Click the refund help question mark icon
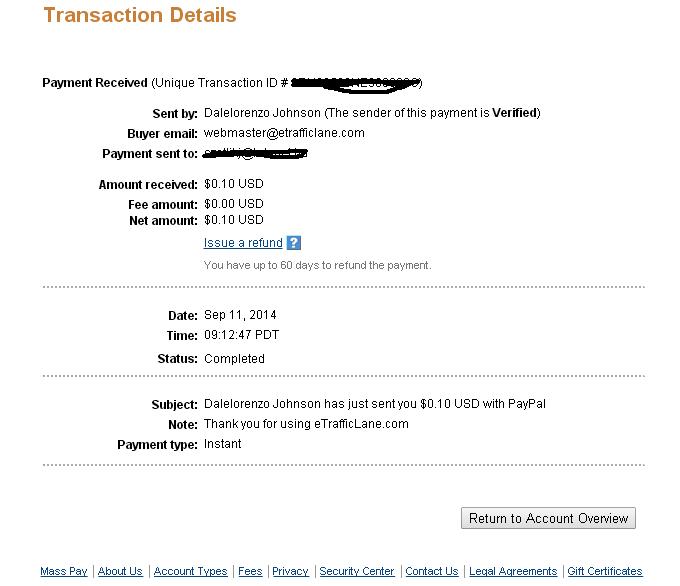The height and width of the screenshot is (586, 680). pyautogui.click(x=294, y=243)
